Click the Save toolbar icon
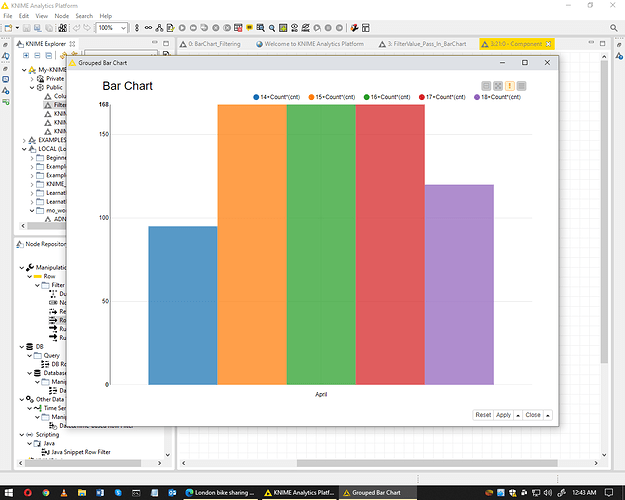The width and height of the screenshot is (625, 500). tap(27, 28)
